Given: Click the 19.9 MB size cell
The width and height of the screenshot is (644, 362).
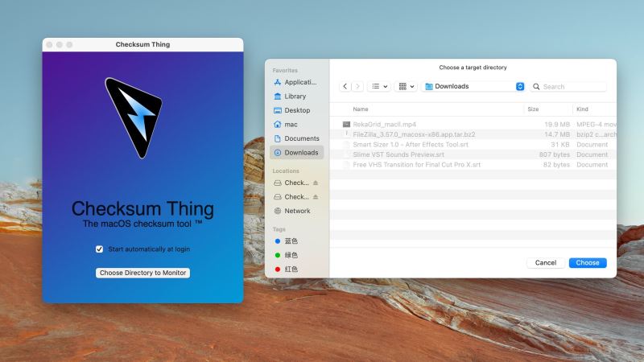Looking at the screenshot, I should pos(557,125).
